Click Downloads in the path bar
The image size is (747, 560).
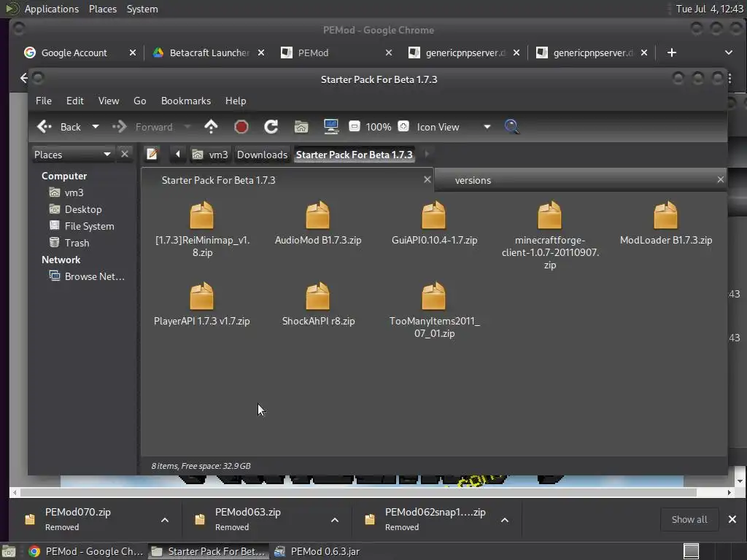pos(262,155)
